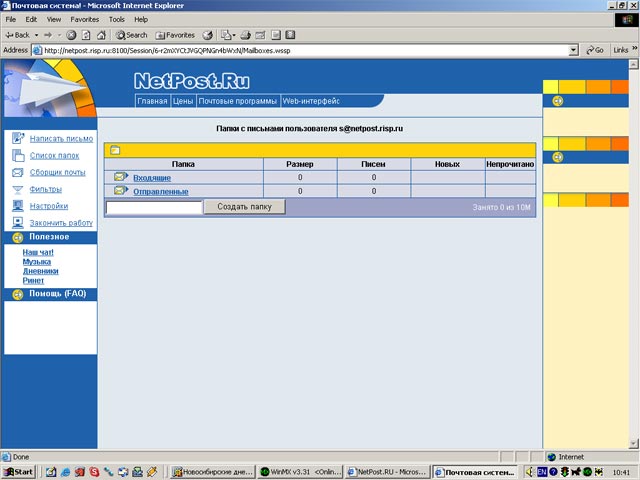The width and height of the screenshot is (640, 480).
Task: Click the Refresh page icon
Action: tap(86, 35)
